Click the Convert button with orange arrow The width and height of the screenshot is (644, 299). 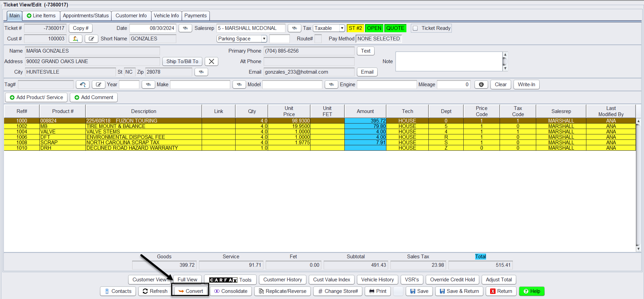click(190, 291)
